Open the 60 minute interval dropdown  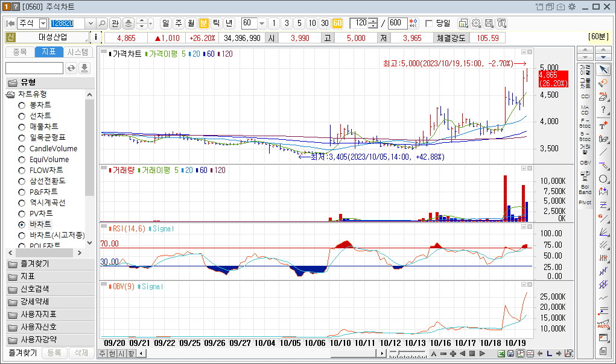[262, 24]
